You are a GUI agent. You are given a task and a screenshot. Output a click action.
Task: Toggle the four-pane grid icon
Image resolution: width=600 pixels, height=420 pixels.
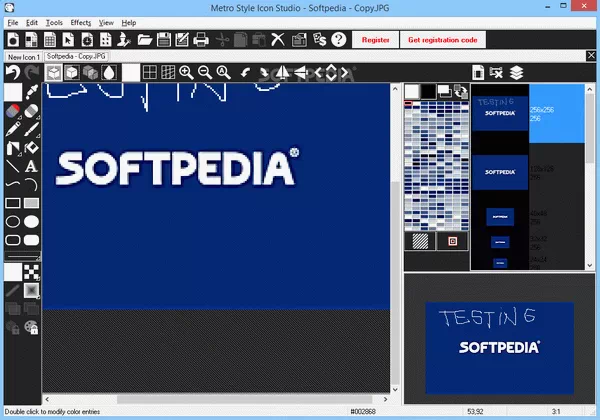[x=150, y=72]
